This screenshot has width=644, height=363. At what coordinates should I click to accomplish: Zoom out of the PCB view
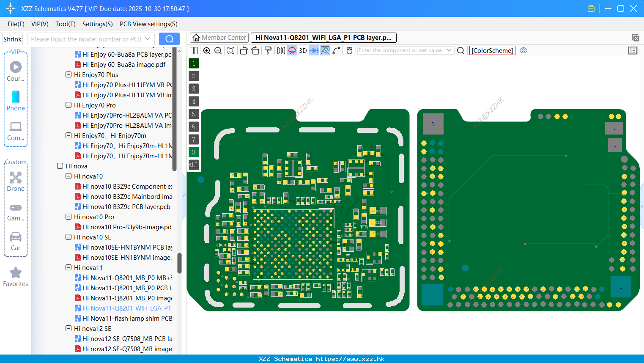click(218, 50)
